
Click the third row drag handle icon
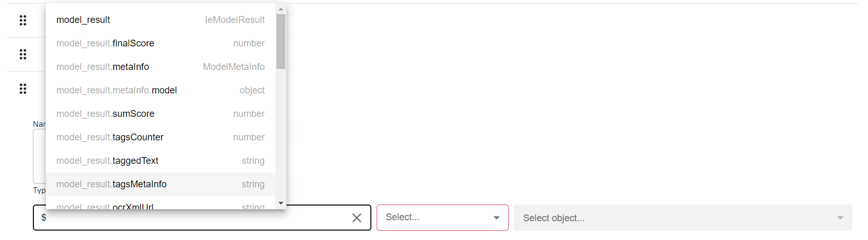(x=23, y=89)
